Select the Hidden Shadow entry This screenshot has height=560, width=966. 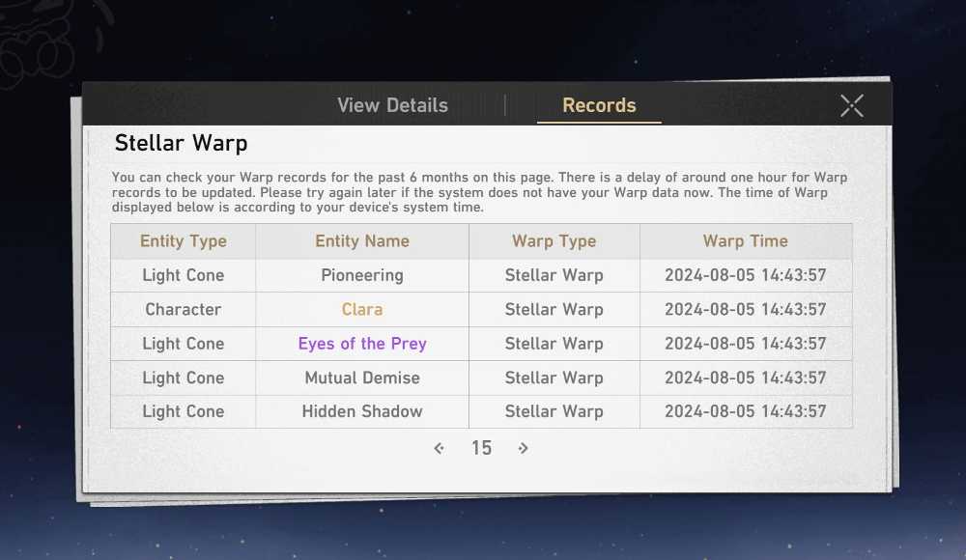click(x=362, y=411)
